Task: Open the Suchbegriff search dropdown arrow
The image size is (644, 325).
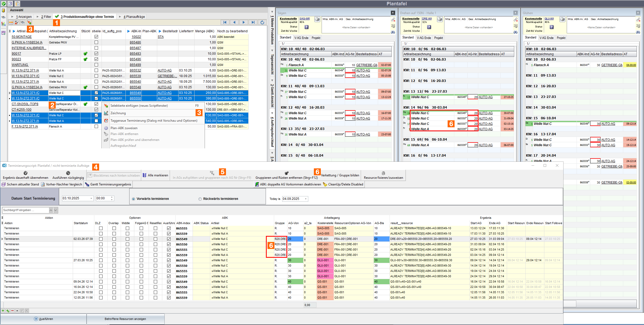Action: (x=55, y=210)
